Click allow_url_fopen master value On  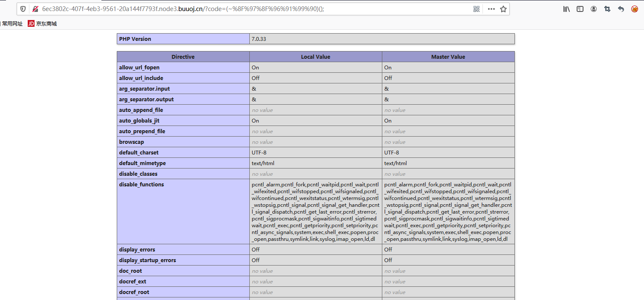(x=388, y=67)
